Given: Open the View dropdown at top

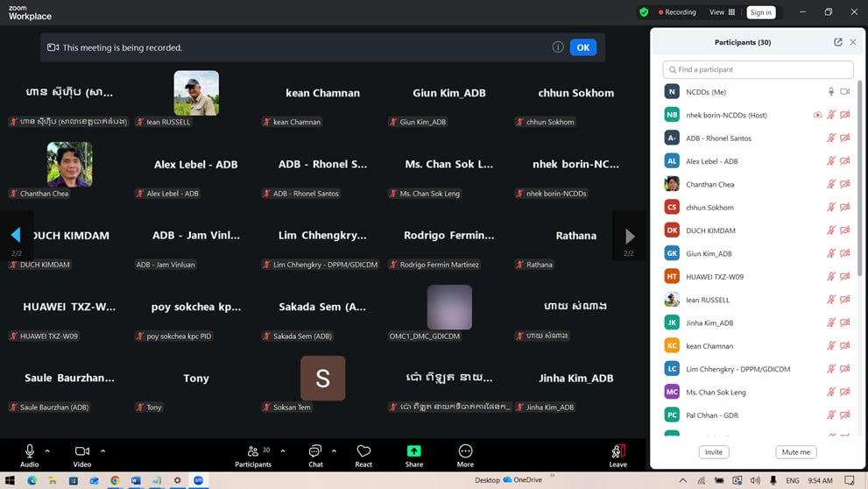Looking at the screenshot, I should click(x=722, y=12).
